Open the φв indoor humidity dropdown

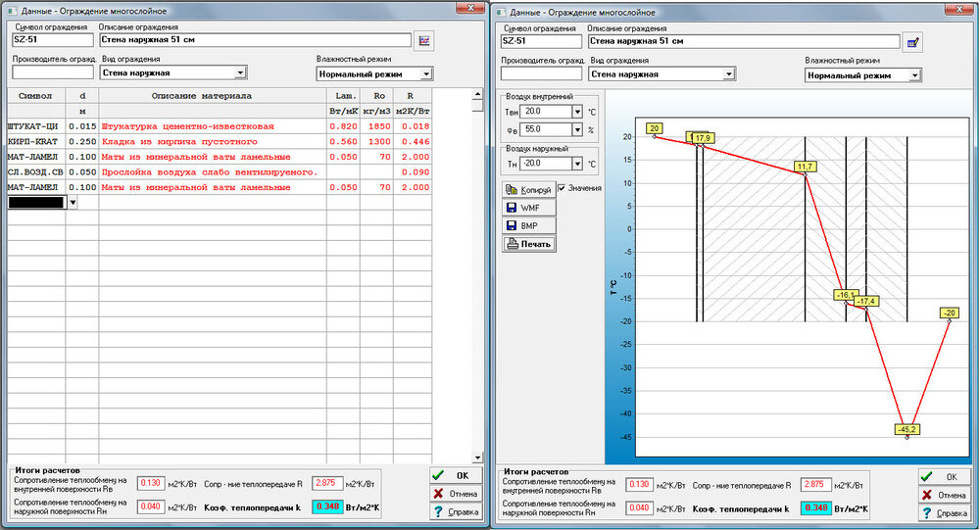[577, 129]
